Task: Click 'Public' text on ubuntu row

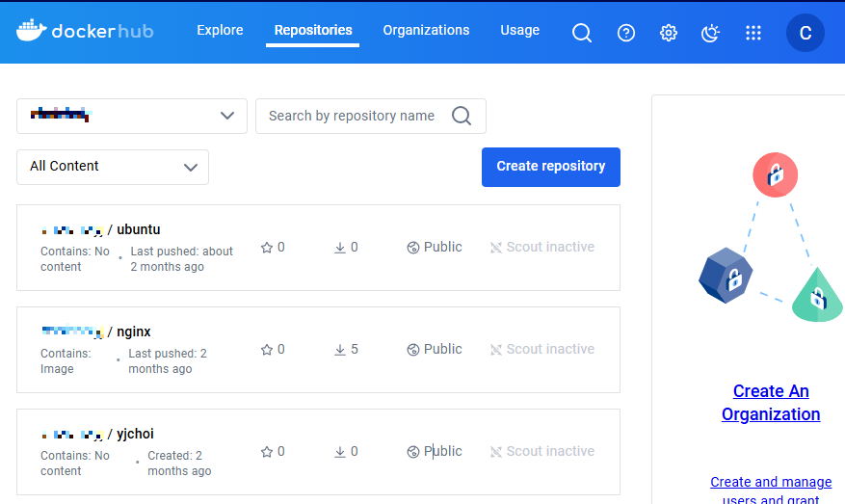Action: [x=442, y=247]
